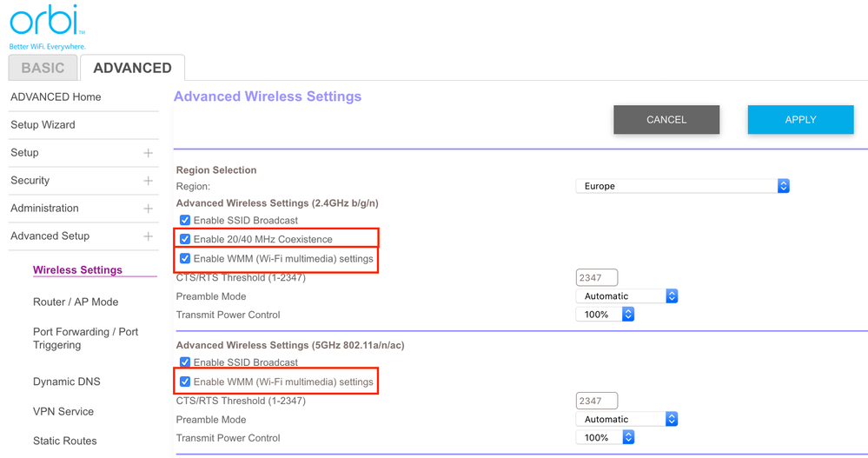The image size is (868, 458).
Task: Open Router / AP Mode page
Action: tap(76, 302)
